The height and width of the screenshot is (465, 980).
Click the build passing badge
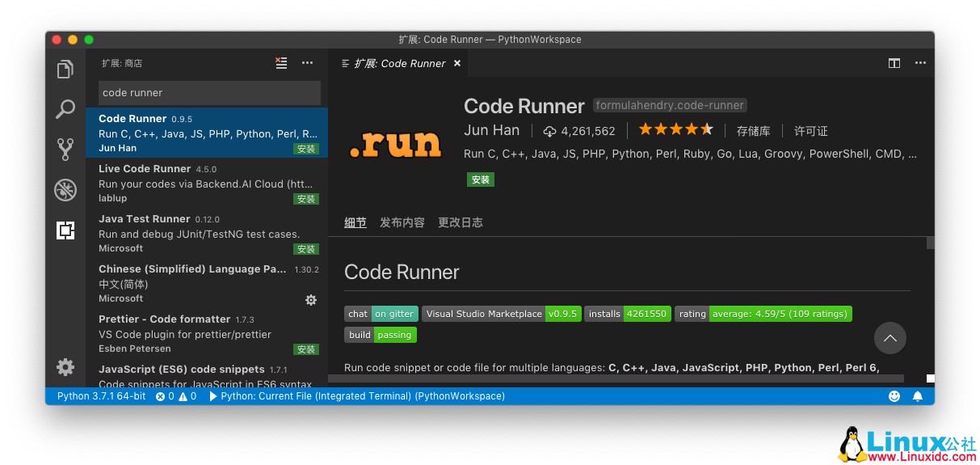[x=381, y=335]
